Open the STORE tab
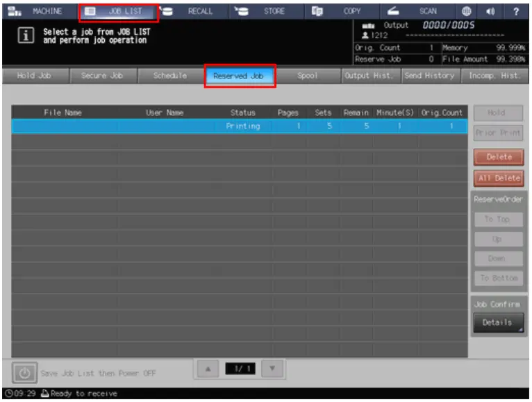The image size is (532, 402). point(266,11)
